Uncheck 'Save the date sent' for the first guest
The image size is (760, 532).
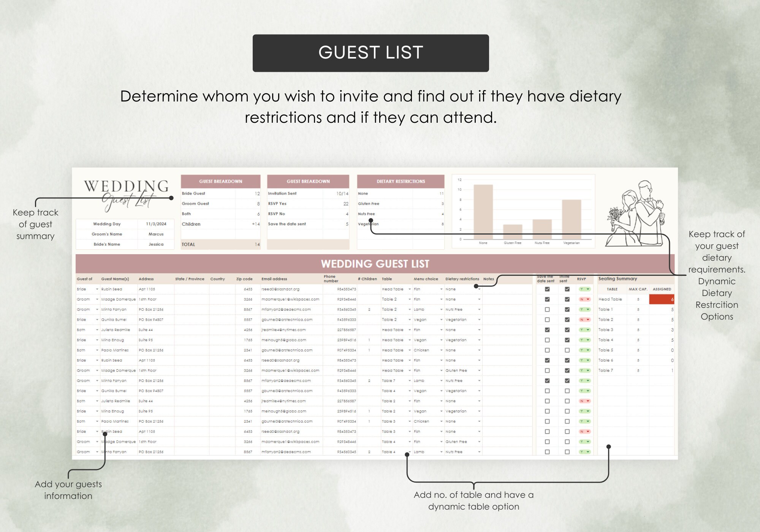(x=547, y=289)
